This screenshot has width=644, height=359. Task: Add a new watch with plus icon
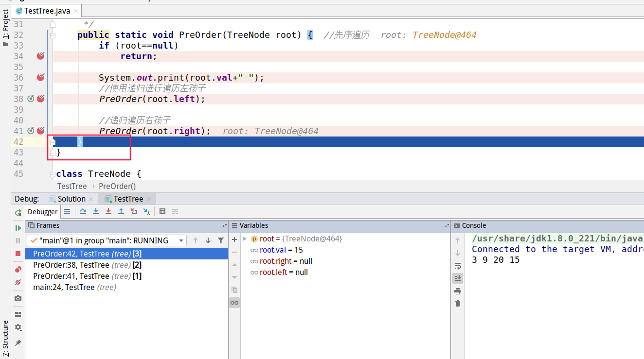(234, 239)
